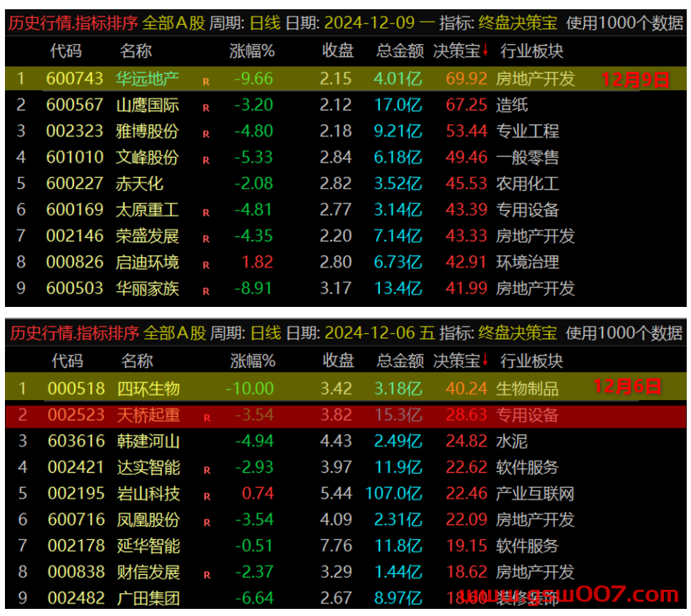Select the 韩建河山 row
Viewport: 691px width, 616px height.
(345, 441)
